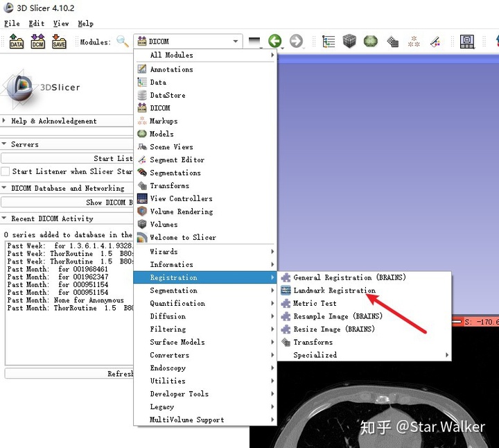Select Volume Rendering in the module list
499x448 pixels.
[x=205, y=212]
